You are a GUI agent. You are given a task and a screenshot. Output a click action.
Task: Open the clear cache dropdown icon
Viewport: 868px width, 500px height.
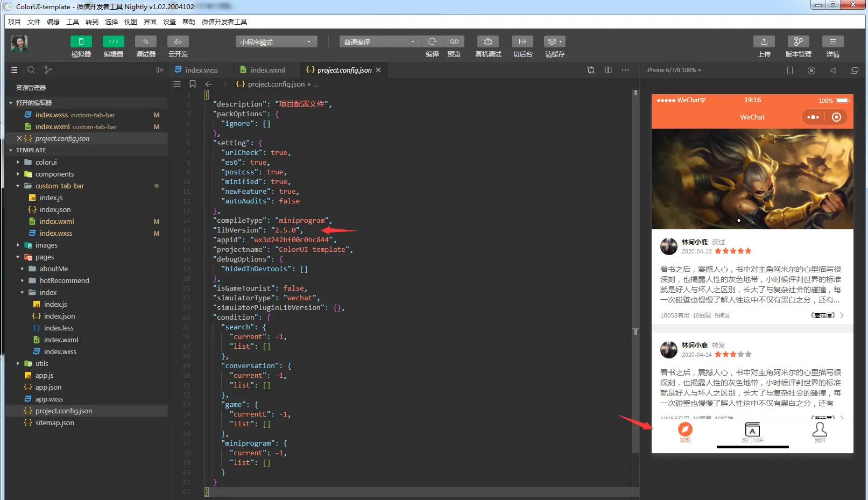point(555,41)
